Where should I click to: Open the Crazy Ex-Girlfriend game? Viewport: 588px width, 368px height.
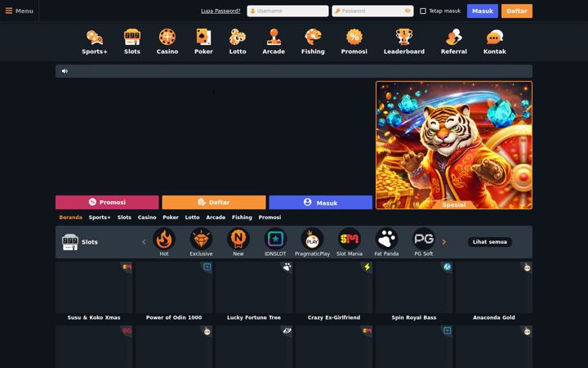pyautogui.click(x=334, y=292)
